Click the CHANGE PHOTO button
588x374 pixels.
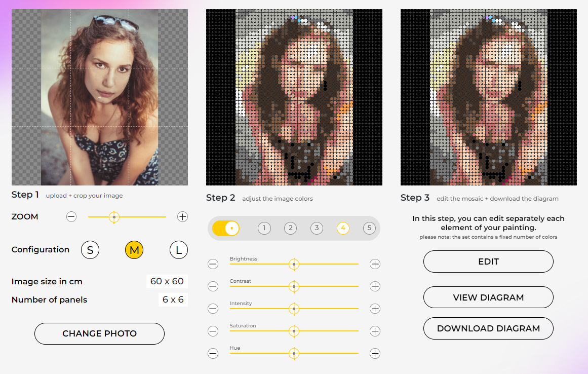[99, 334]
